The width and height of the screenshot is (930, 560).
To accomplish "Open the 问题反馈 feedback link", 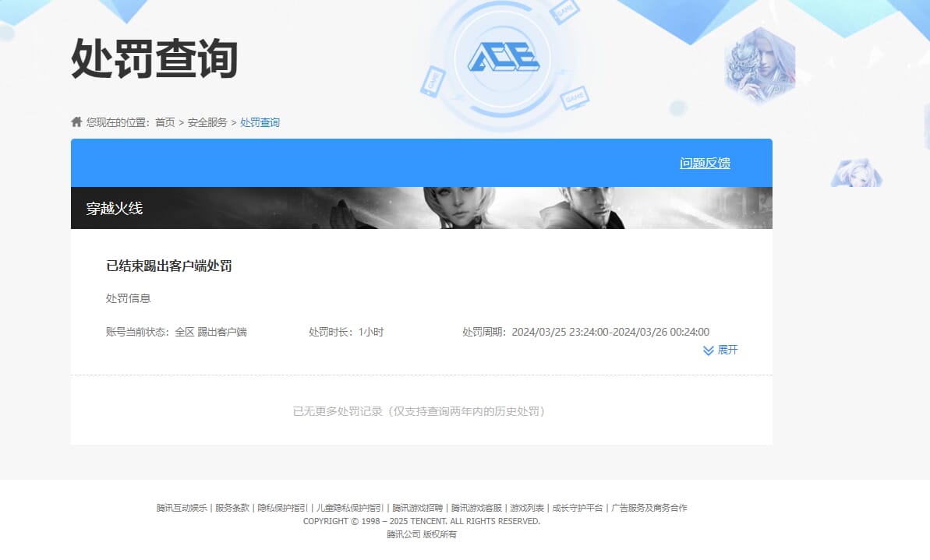I will click(705, 163).
